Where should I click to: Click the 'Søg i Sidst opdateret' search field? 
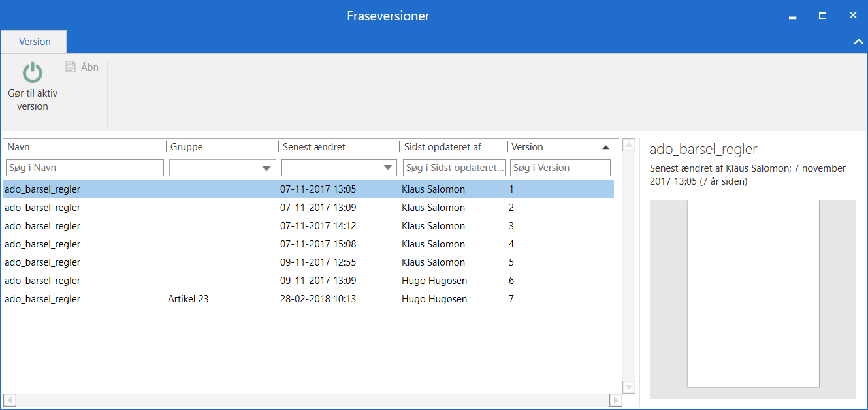pyautogui.click(x=454, y=168)
